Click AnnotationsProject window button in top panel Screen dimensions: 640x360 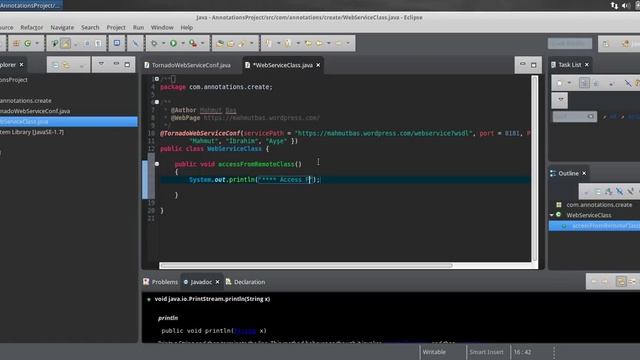(31, 5)
